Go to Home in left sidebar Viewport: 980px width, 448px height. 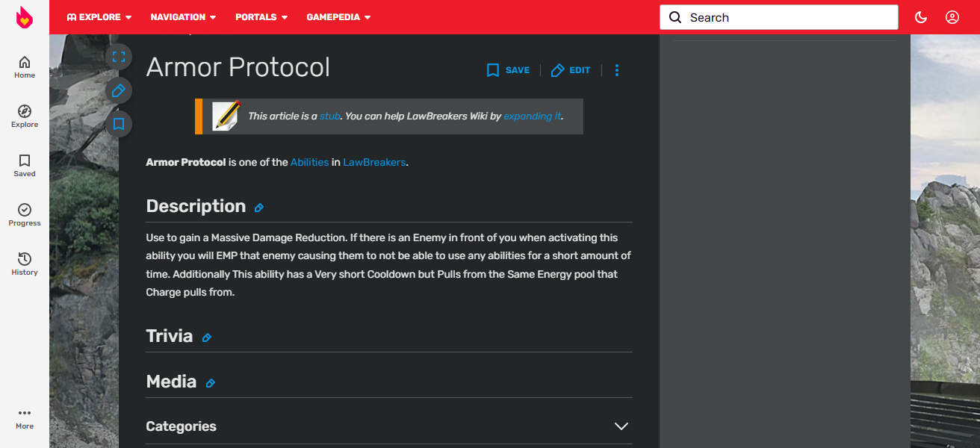point(25,67)
